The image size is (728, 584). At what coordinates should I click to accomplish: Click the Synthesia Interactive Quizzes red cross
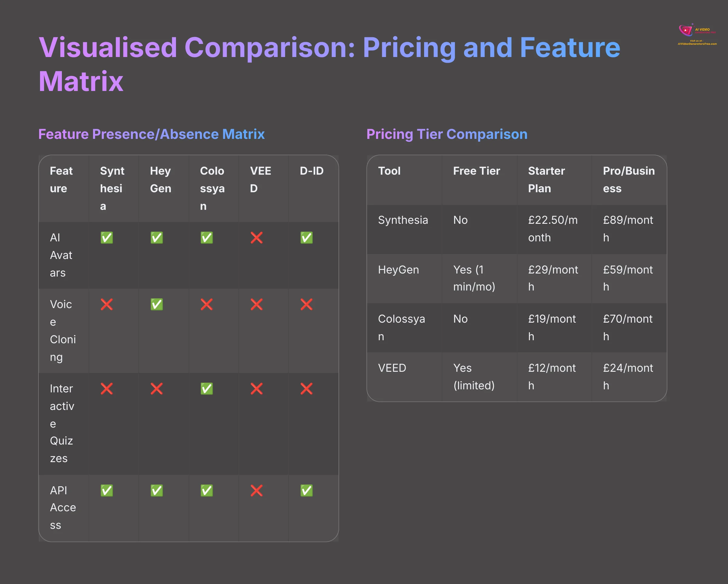107,388
